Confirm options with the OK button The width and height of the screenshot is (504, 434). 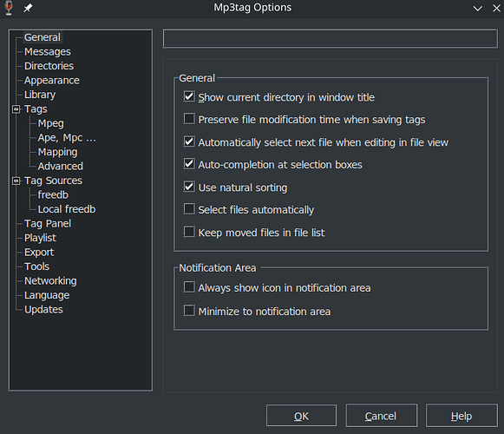[301, 416]
